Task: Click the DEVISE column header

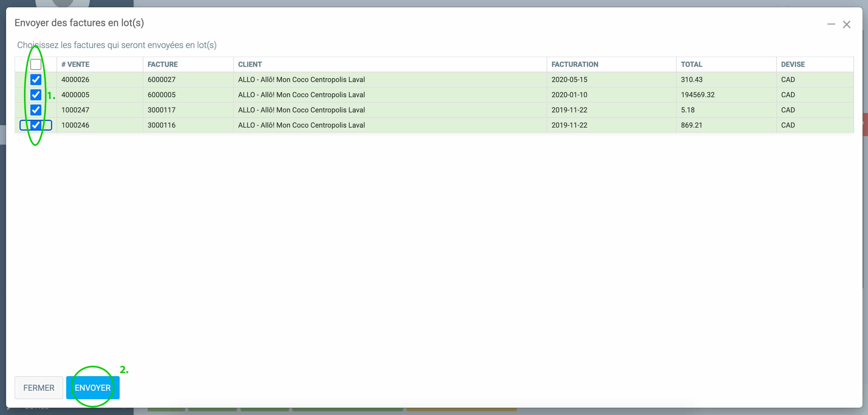Action: coord(792,64)
